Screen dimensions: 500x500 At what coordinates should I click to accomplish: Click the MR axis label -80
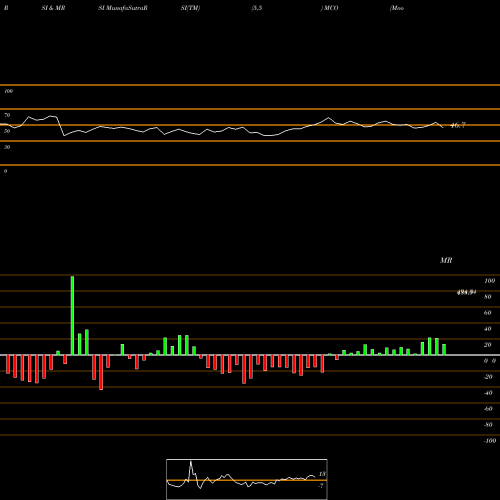click(488, 425)
